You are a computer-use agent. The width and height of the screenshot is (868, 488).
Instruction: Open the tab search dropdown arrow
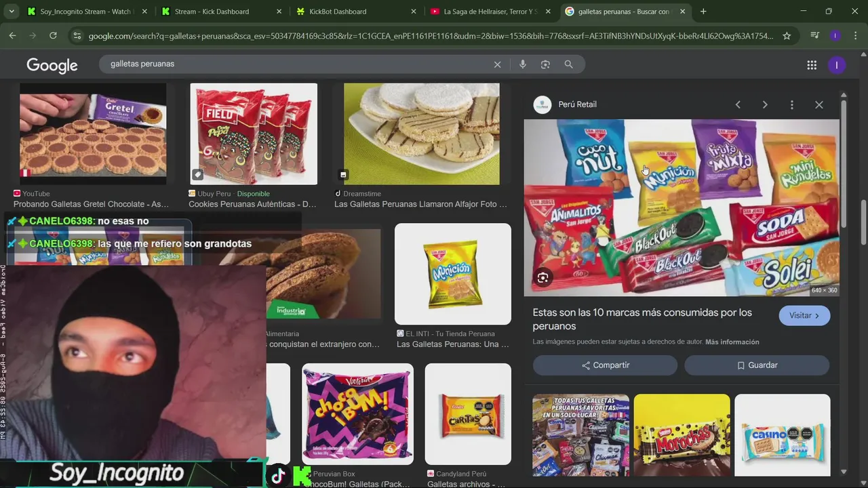(11, 12)
